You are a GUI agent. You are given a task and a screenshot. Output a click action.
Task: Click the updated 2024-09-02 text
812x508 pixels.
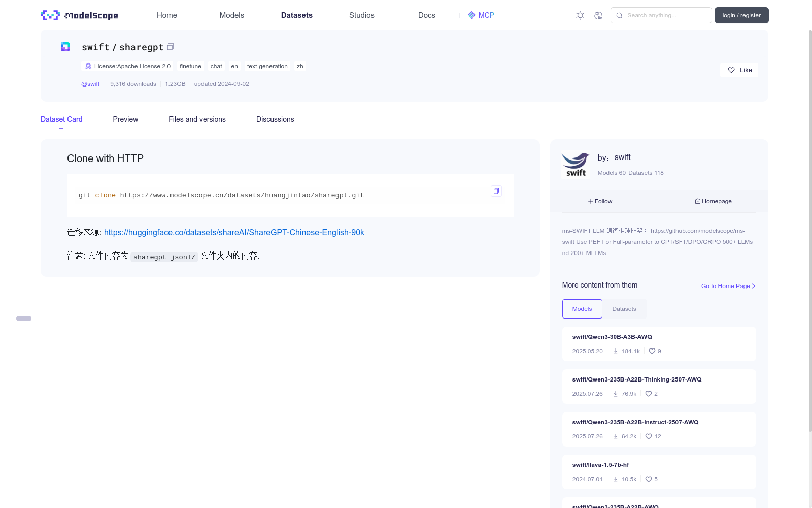coord(221,84)
